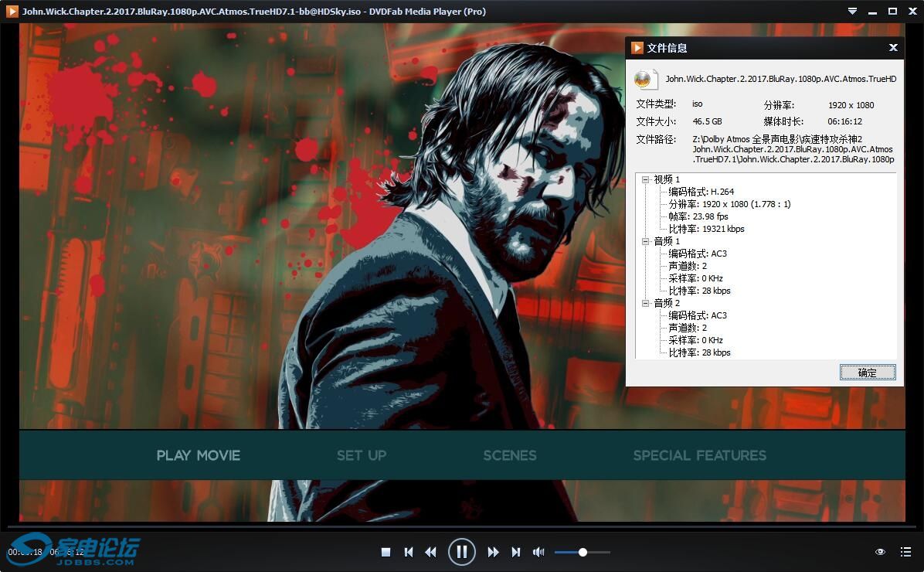Click the file path text starting Z:\Dolby Atmos
The height and width of the screenshot is (572, 924).
(793, 149)
